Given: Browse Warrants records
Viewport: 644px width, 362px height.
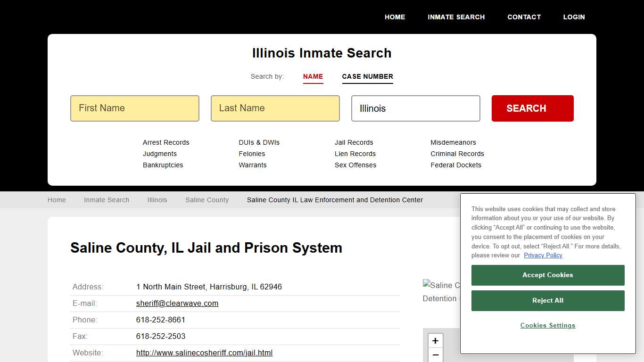Looking at the screenshot, I should [x=253, y=165].
